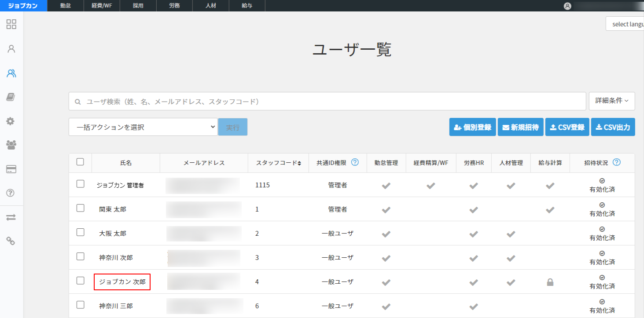Viewport: 644px width, 318px height.
Task: Click the 個別登録 button
Action: coord(472,127)
